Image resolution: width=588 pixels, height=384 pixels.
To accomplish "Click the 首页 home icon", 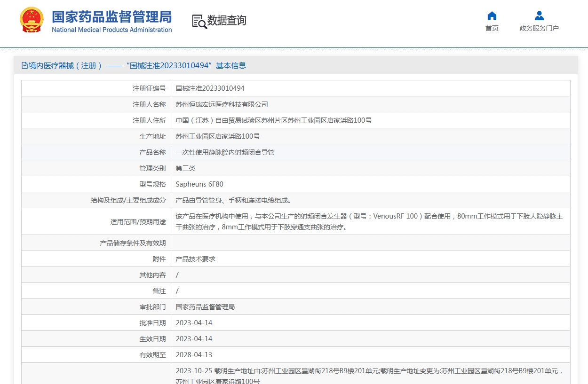I will (x=492, y=16).
